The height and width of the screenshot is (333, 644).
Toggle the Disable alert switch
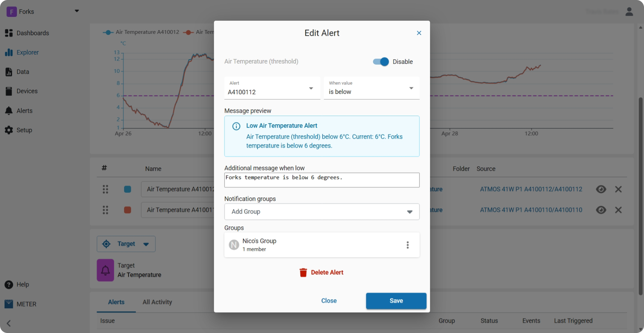(x=381, y=62)
